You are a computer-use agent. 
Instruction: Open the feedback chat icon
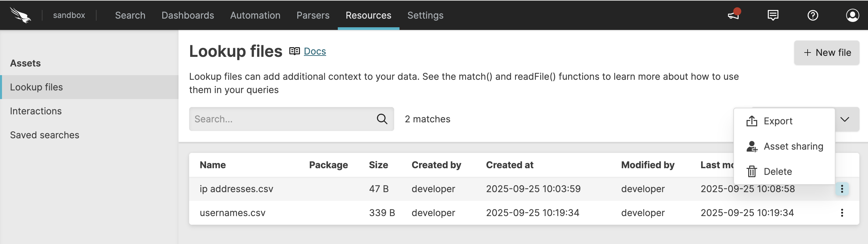tap(773, 15)
